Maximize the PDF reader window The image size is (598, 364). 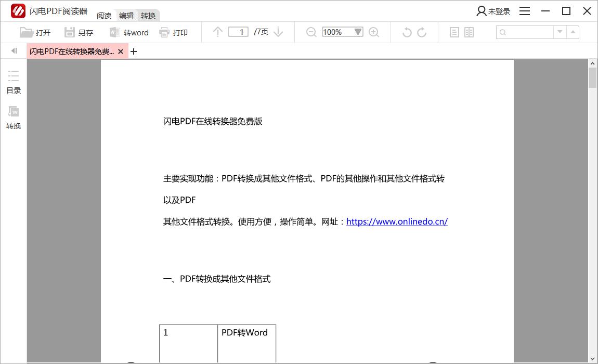pos(566,11)
